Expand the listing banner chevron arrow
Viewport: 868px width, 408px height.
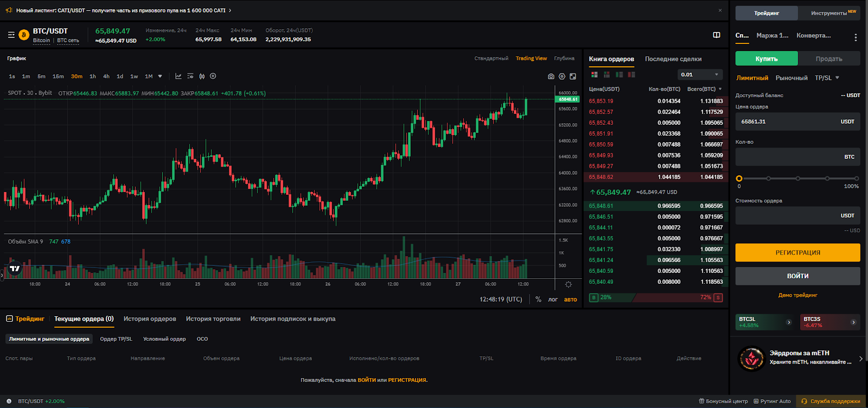(230, 10)
